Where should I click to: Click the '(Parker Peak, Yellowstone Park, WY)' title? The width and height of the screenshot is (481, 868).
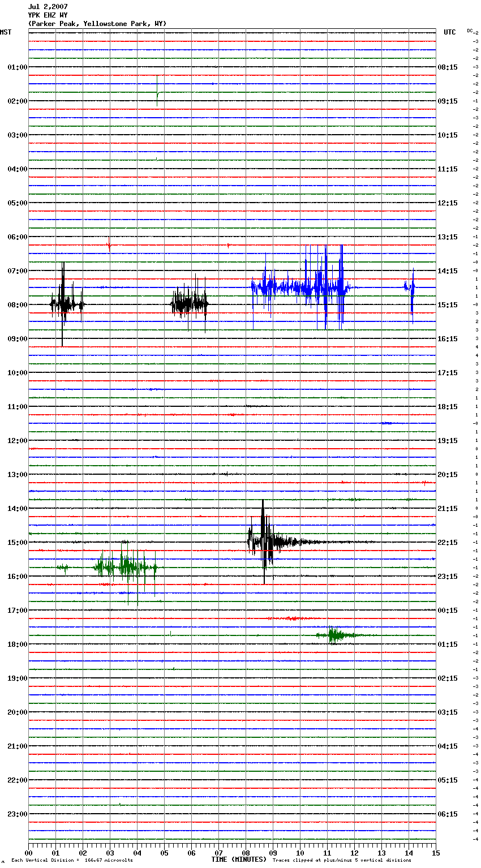click(x=97, y=24)
